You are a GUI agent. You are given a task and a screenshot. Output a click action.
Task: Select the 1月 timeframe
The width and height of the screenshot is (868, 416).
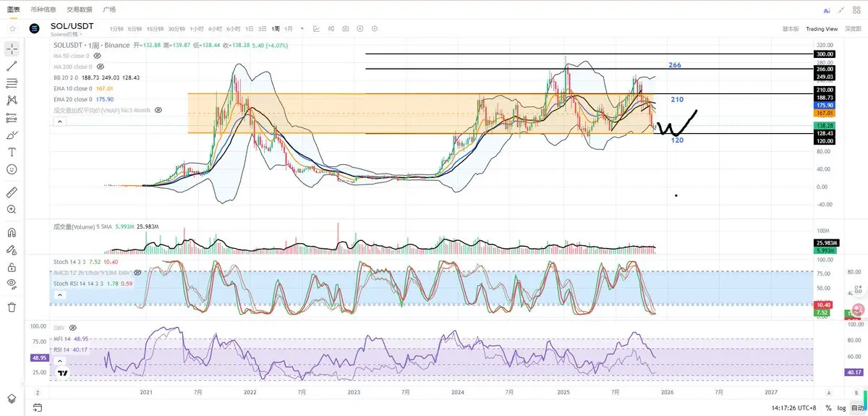289,28
